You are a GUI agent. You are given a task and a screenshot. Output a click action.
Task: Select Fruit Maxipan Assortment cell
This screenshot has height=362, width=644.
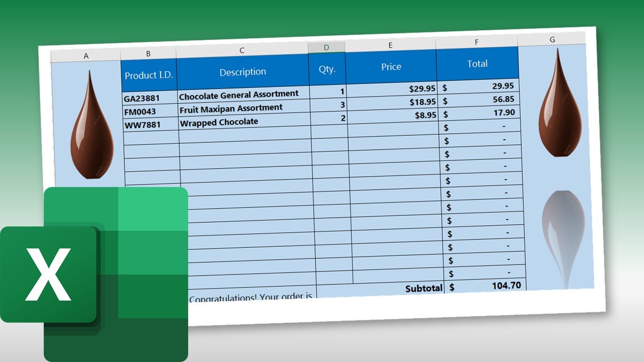coord(245,108)
